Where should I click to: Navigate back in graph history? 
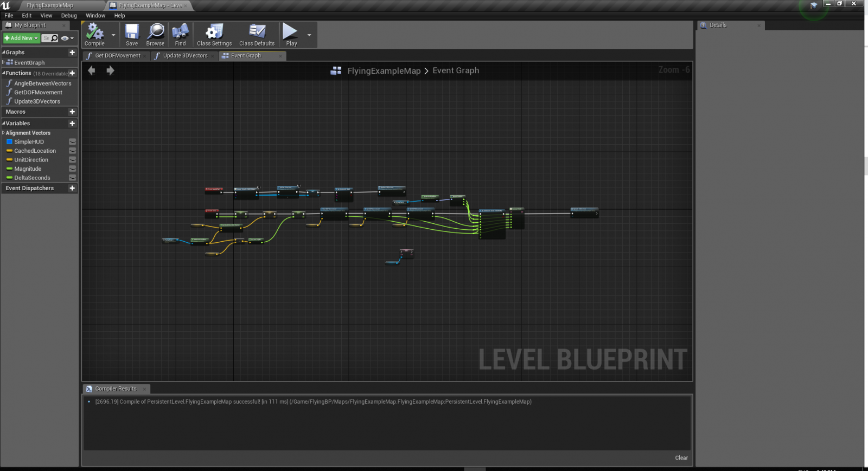click(x=92, y=70)
